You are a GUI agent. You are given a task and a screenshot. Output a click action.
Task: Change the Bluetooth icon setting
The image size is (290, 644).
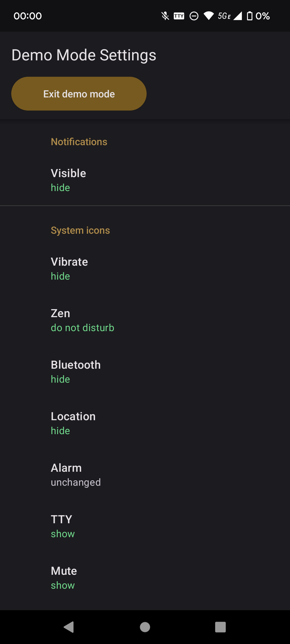[145, 372]
